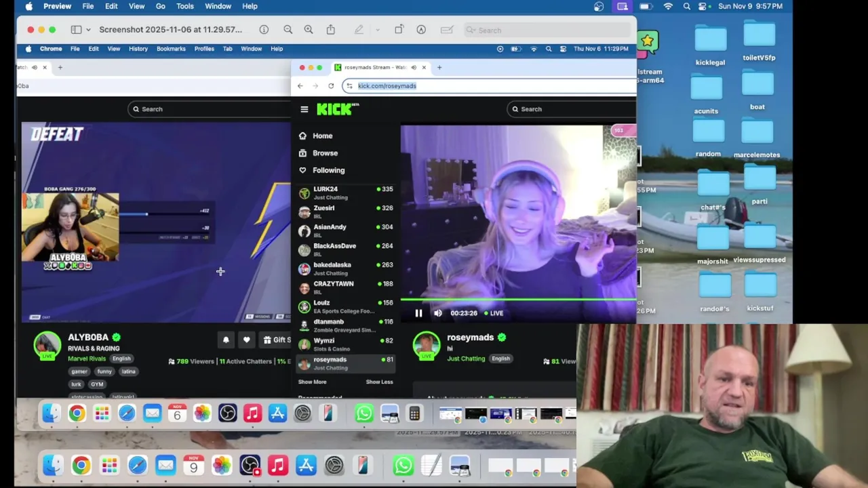
Task: Open the Window menu in the top bar
Action: pyautogui.click(x=218, y=6)
